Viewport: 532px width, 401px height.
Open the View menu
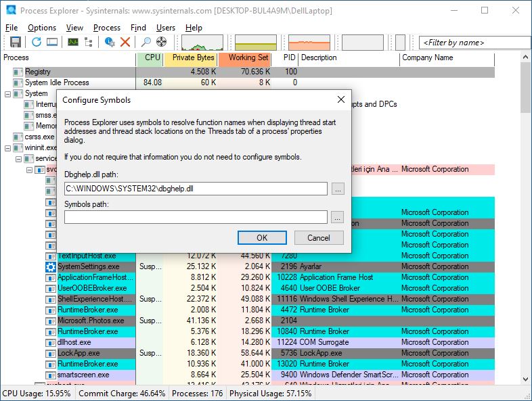coord(74,28)
